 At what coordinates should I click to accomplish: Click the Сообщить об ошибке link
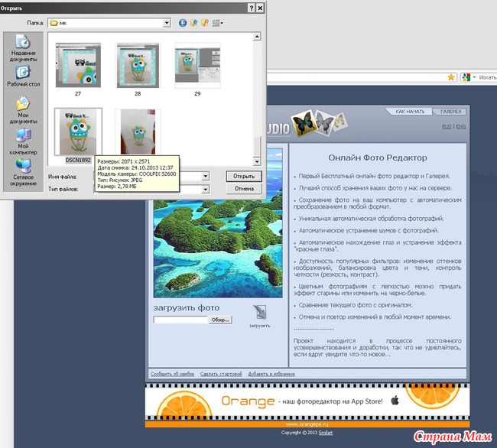(x=171, y=374)
